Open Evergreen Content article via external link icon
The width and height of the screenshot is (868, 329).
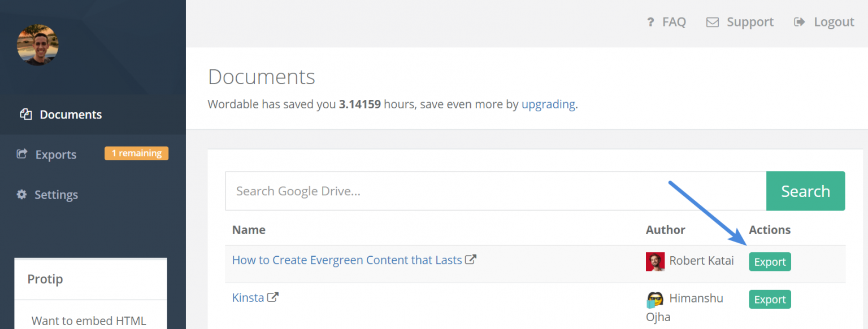pyautogui.click(x=471, y=259)
